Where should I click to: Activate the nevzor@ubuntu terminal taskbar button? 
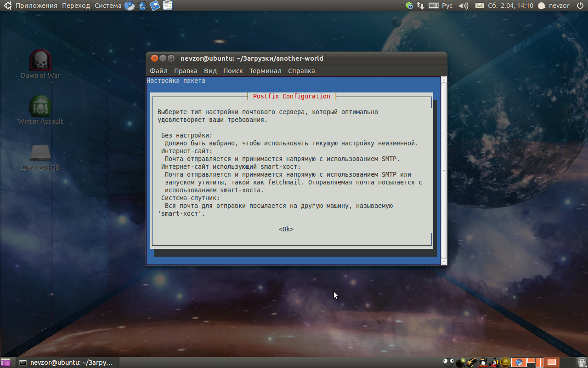pos(67,362)
